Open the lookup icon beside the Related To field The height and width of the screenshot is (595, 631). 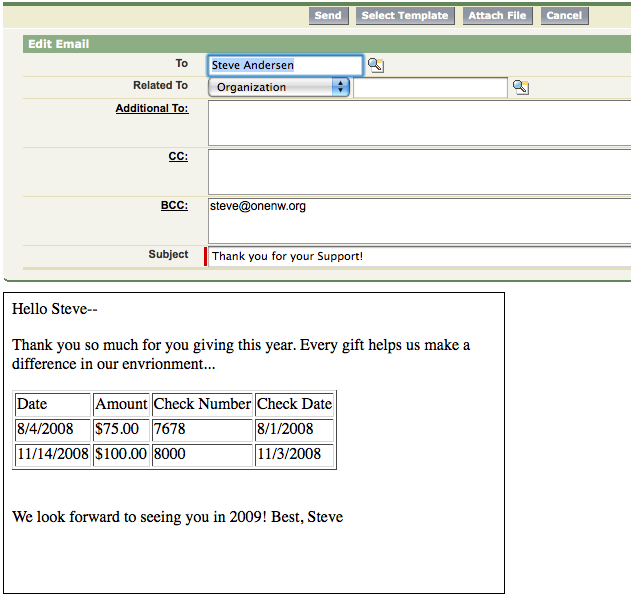click(x=521, y=87)
